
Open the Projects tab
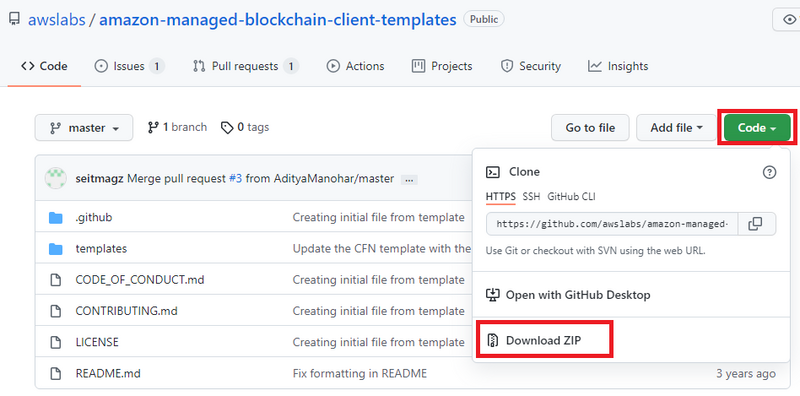pos(442,66)
